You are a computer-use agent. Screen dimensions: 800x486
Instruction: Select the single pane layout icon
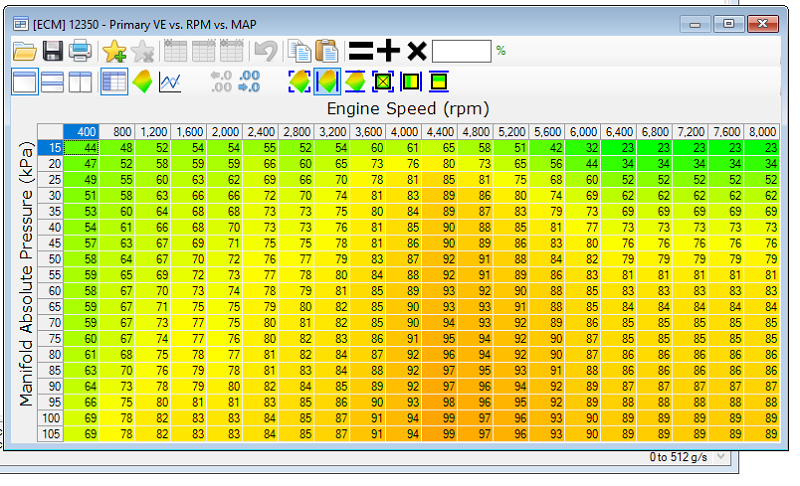[24, 82]
